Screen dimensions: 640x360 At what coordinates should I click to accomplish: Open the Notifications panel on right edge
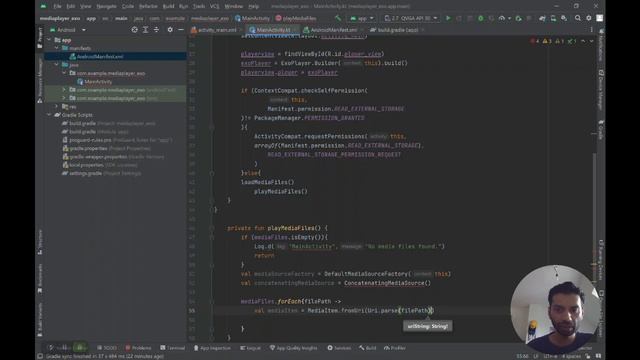click(x=601, y=45)
